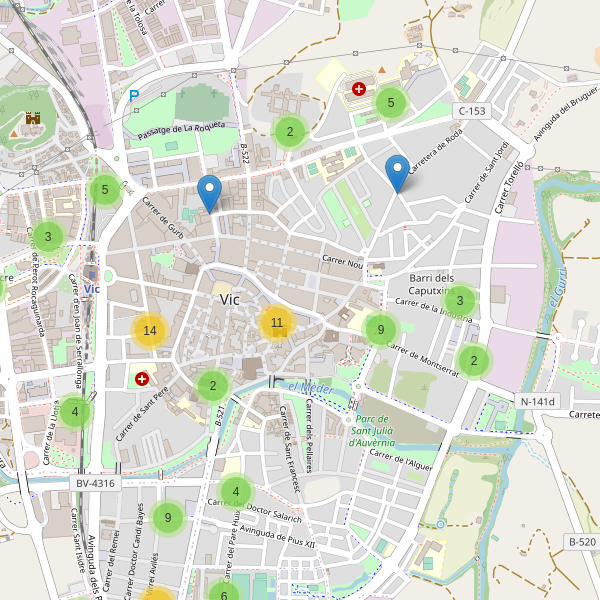Click the Avinguda de Pius XII label
Screen dimensions: 600x600
point(277,536)
